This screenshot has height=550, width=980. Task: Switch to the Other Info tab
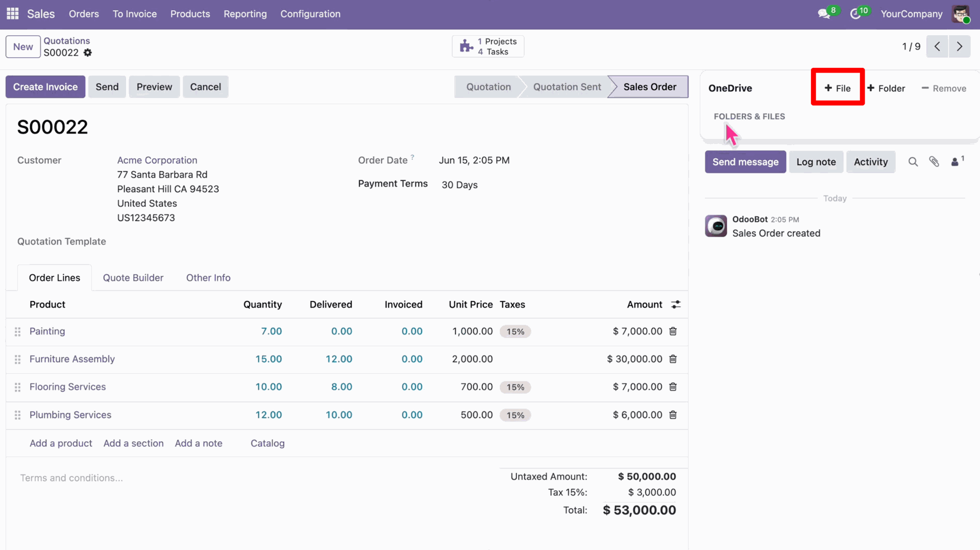coord(208,278)
